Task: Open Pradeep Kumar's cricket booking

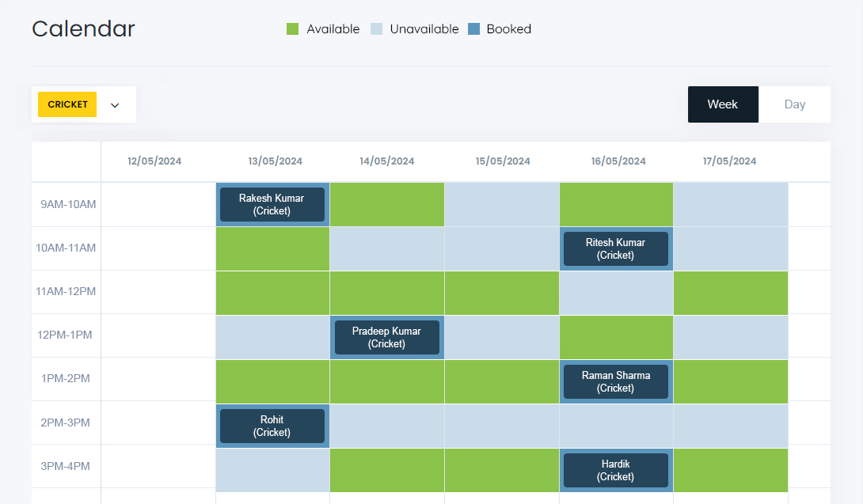Action: [x=386, y=338]
